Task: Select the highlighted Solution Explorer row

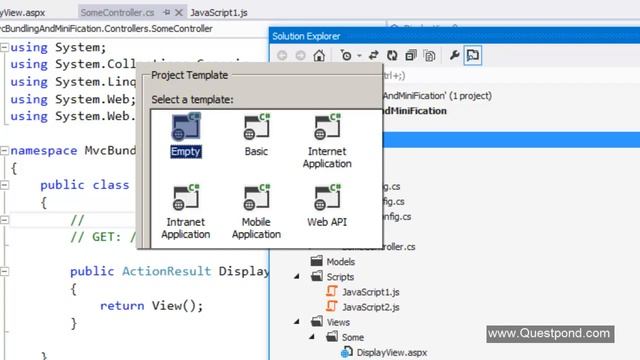Action: (511, 140)
